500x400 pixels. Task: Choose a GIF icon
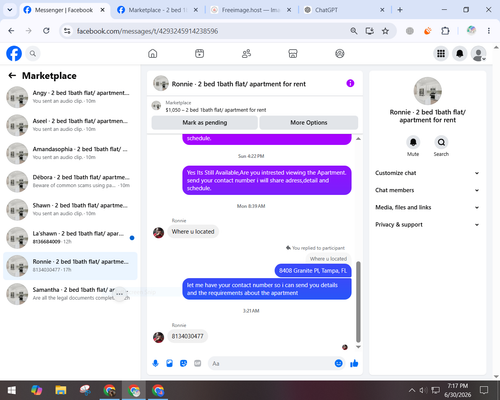point(198,363)
